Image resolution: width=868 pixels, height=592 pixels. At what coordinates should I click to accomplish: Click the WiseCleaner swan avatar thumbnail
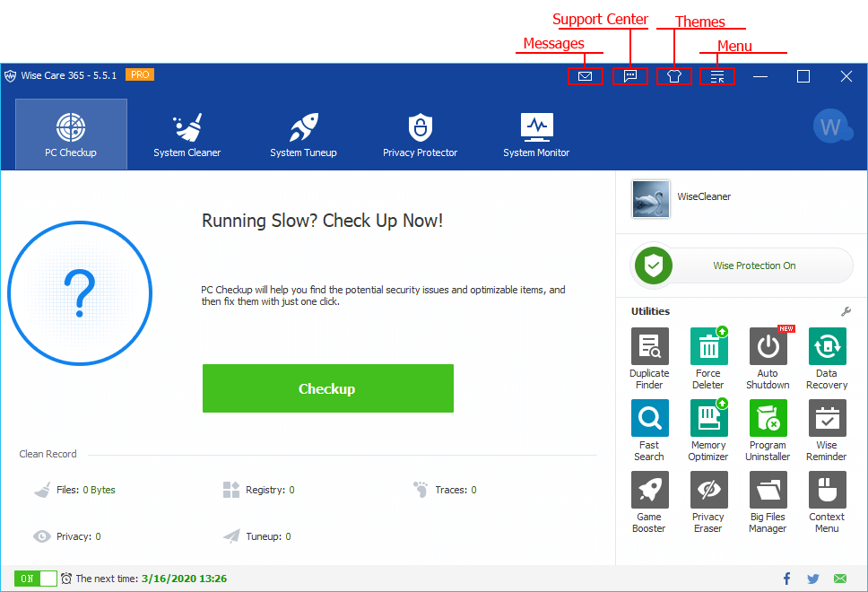pos(649,197)
